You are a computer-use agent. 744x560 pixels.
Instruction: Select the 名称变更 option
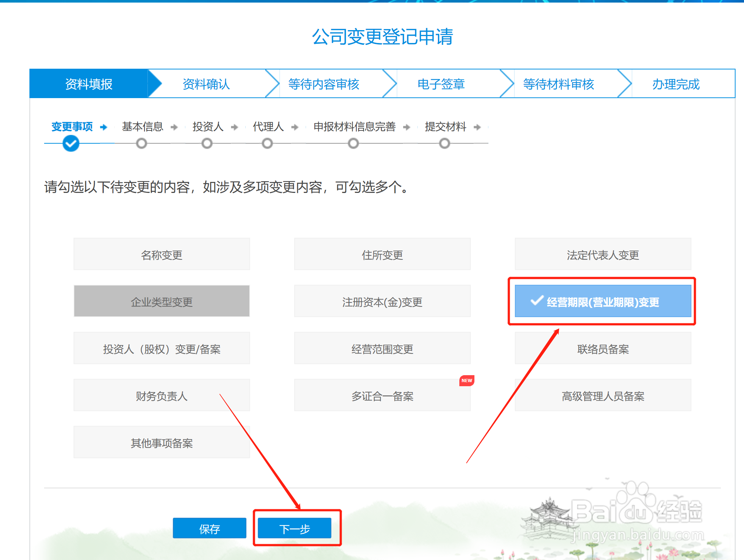click(x=161, y=255)
